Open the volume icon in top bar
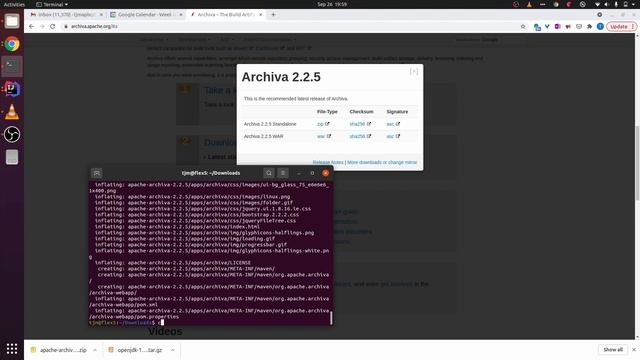Viewport: 640px width, 360px height. [x=606, y=4]
